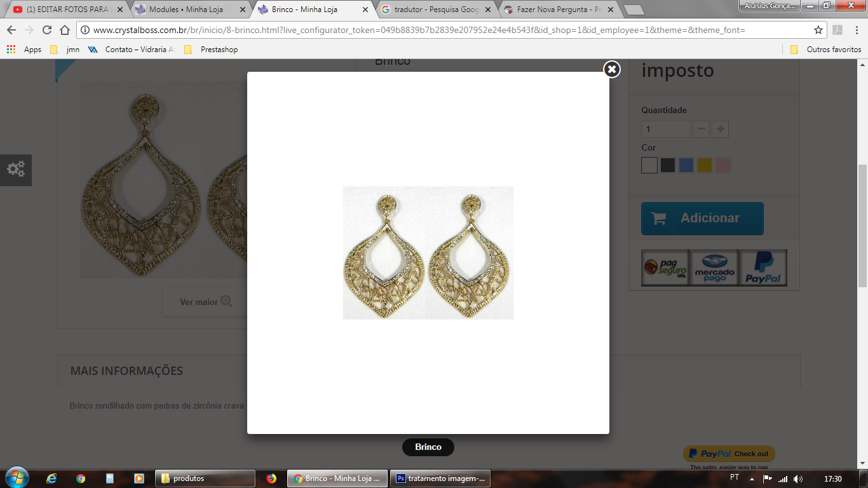Go back to the previous page

pos(11,30)
